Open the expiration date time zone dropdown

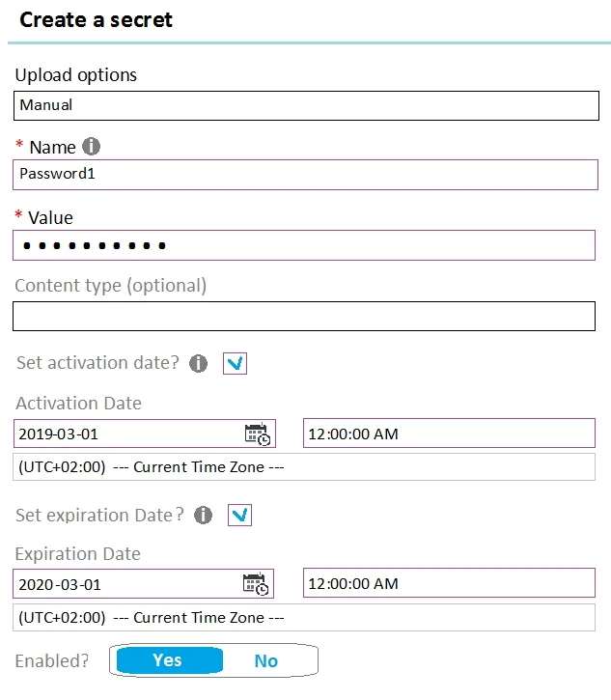click(304, 617)
